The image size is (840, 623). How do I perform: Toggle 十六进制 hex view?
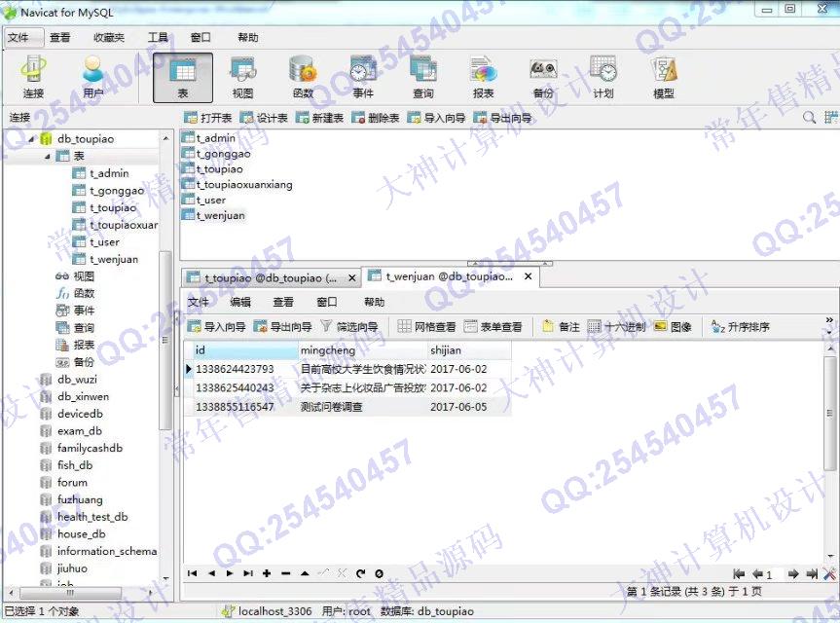point(616,326)
